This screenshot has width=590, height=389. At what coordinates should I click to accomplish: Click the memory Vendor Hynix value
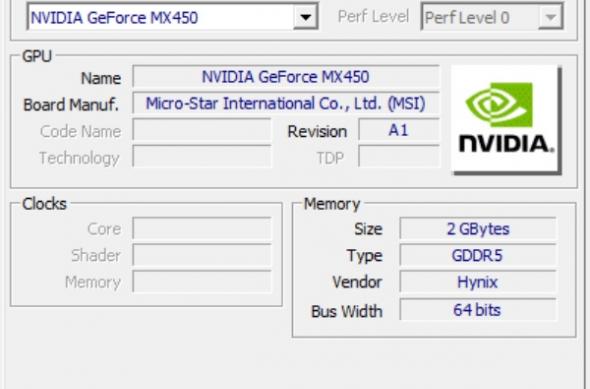tap(478, 282)
